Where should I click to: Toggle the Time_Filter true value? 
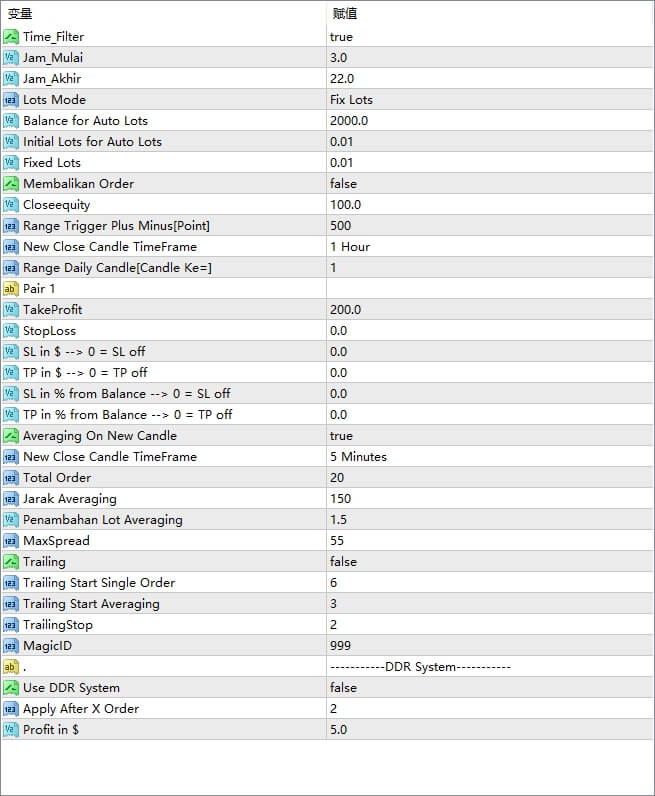[341, 37]
